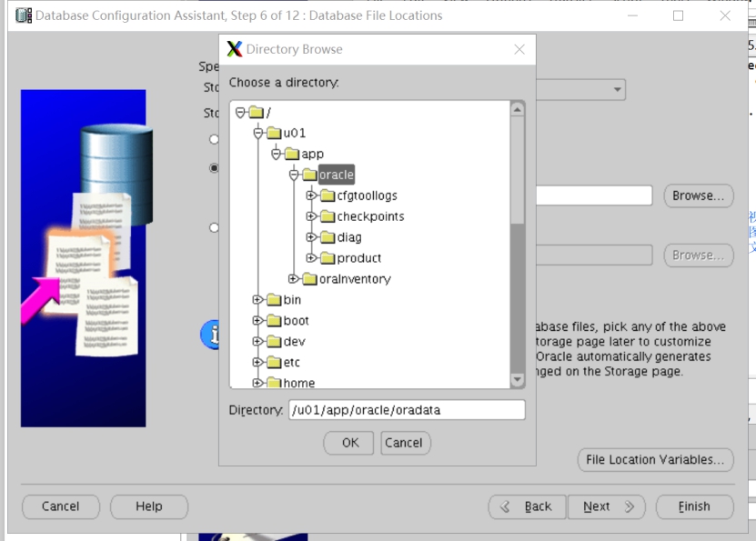Viewport: 756px width, 541px height.
Task: Click the blue information icon
Action: point(210,335)
